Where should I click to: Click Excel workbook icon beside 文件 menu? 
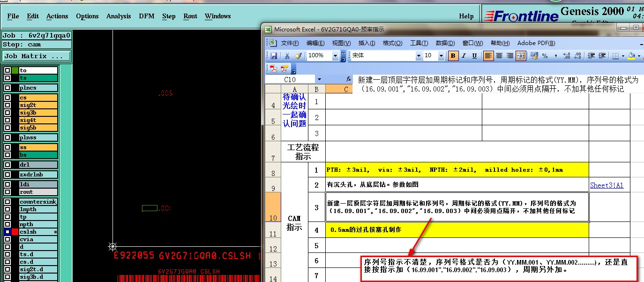coord(273,43)
